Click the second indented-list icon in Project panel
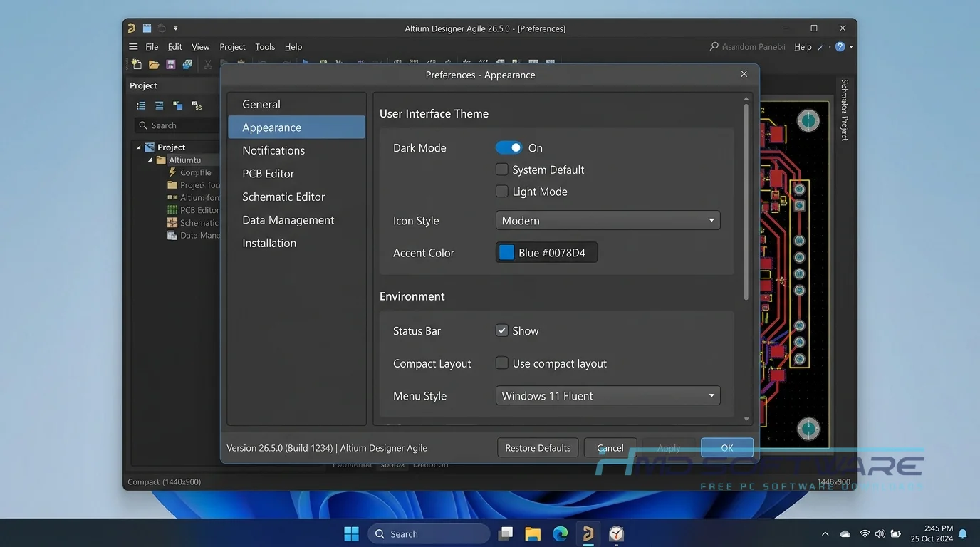The image size is (980, 547). [x=159, y=105]
